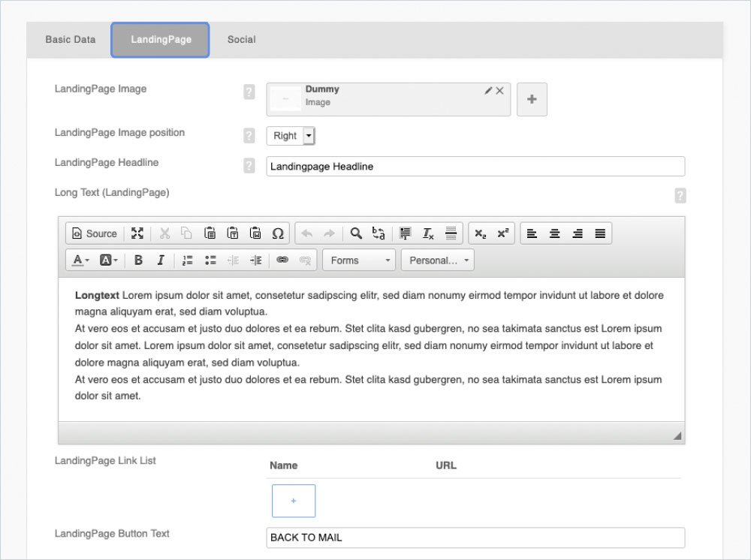The image size is (751, 560).
Task: Toggle bold formatting
Action: coord(138,260)
